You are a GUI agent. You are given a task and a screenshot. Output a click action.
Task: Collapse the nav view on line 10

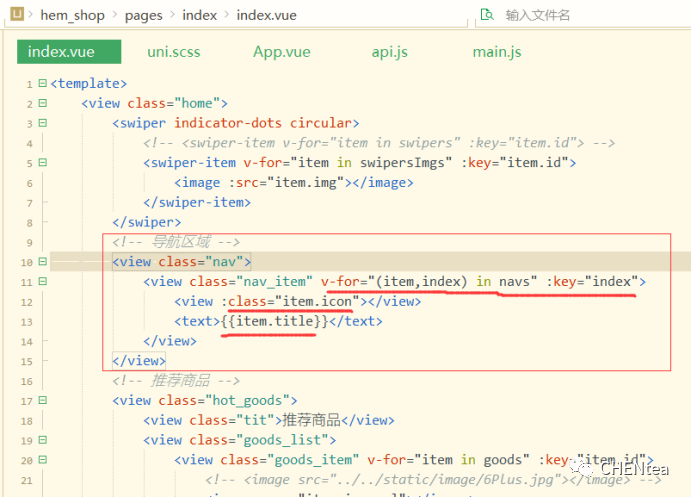click(x=42, y=262)
